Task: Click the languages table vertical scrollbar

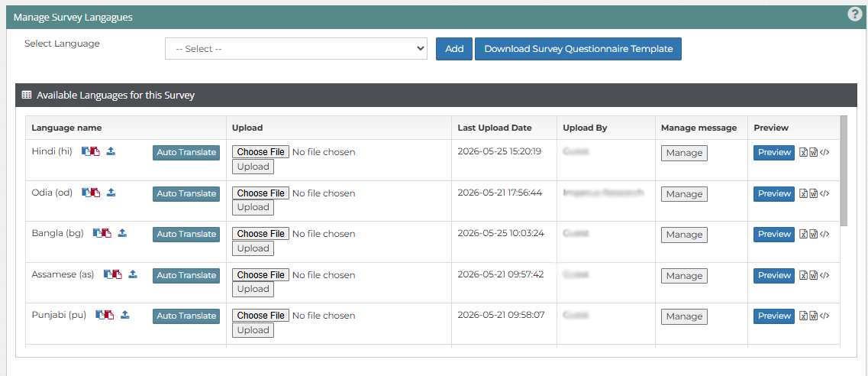Action: tap(844, 171)
